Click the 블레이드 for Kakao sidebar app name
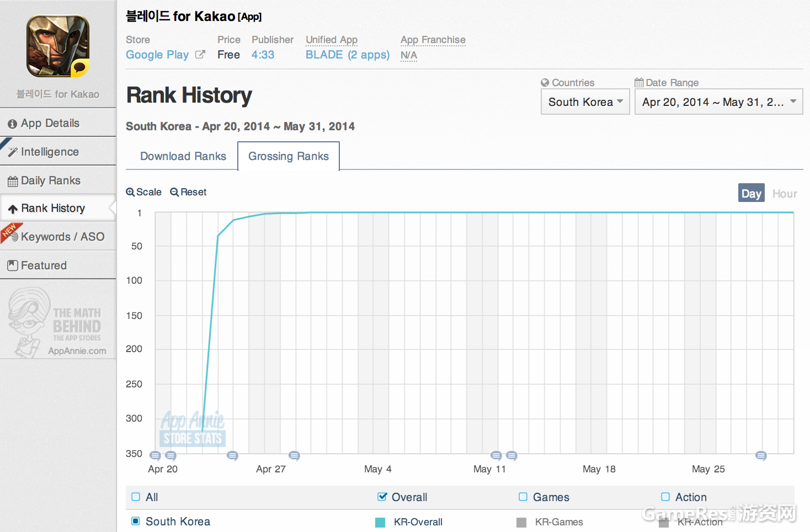The height and width of the screenshot is (532, 810). pos(58,94)
